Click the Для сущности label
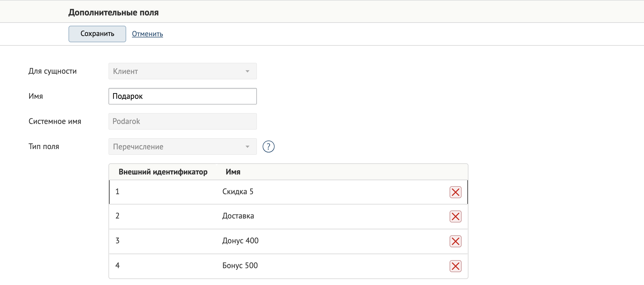The image size is (644, 285). (x=53, y=71)
